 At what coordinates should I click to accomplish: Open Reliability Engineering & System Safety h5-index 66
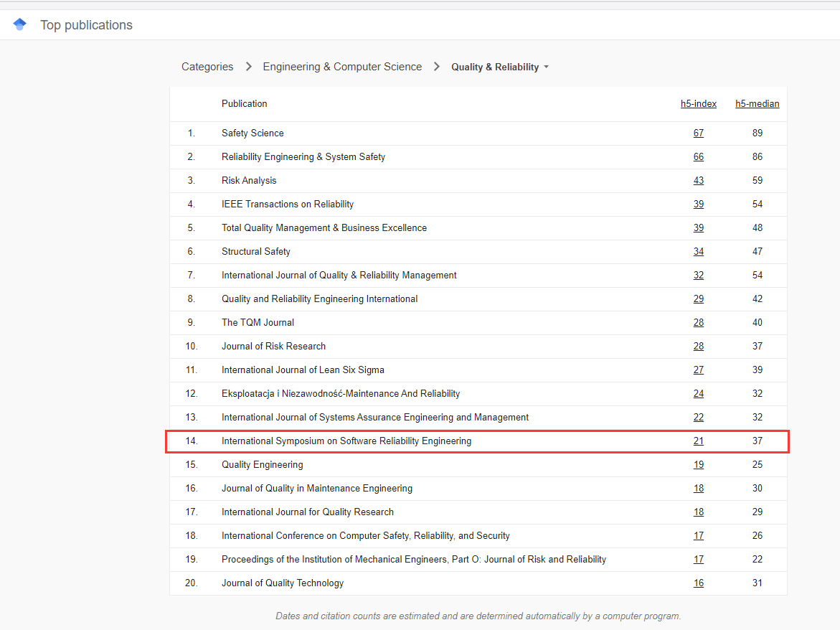(x=699, y=156)
